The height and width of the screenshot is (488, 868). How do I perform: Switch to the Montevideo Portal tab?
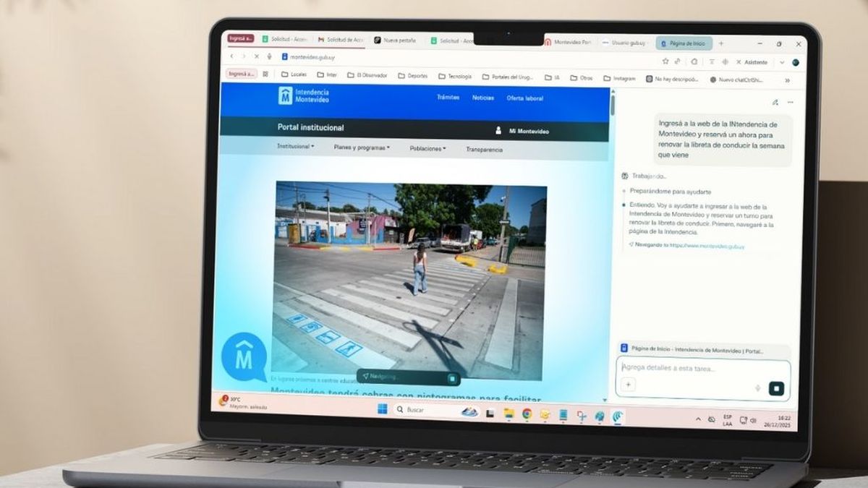(571, 43)
